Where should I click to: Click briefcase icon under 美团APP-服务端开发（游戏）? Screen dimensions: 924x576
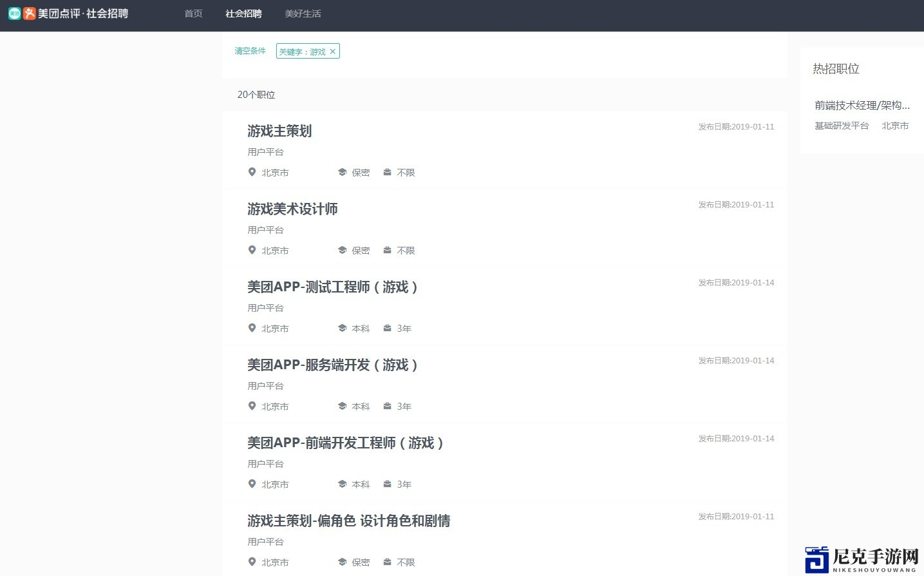point(387,406)
